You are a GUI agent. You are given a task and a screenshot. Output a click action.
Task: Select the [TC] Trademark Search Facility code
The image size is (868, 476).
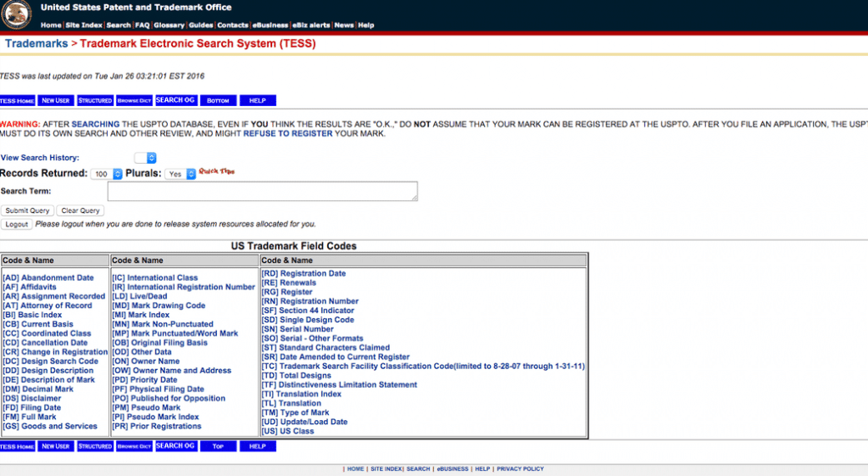(x=423, y=367)
